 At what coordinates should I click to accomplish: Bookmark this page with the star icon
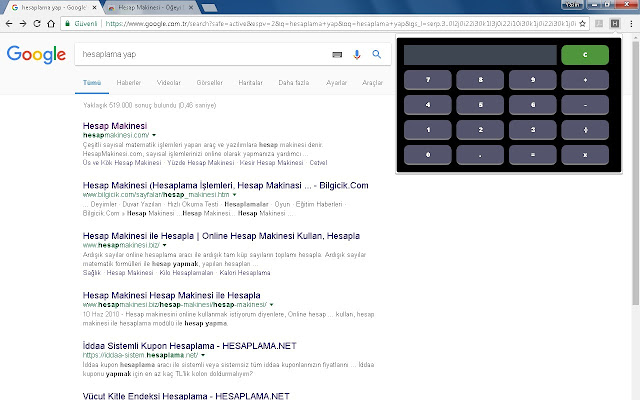tap(582, 24)
